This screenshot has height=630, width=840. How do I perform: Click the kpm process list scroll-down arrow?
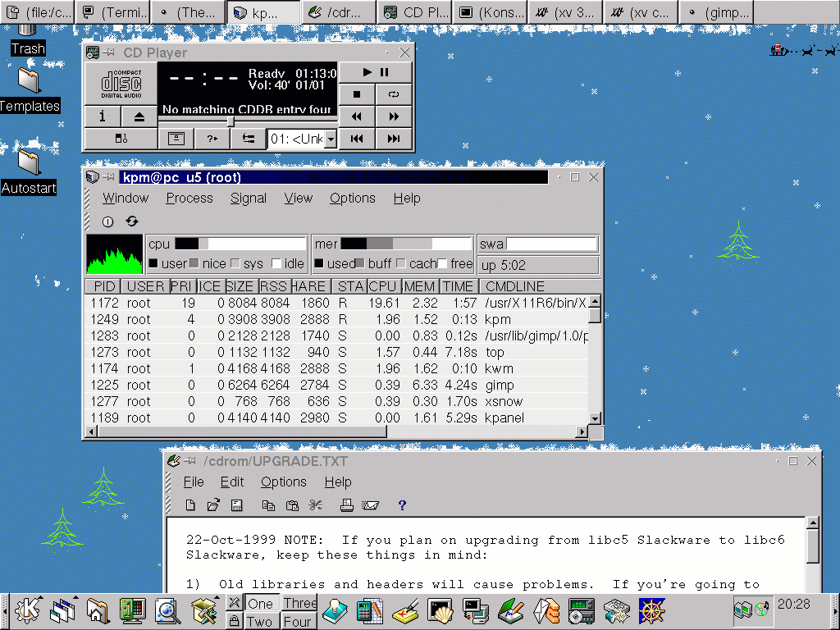click(595, 418)
